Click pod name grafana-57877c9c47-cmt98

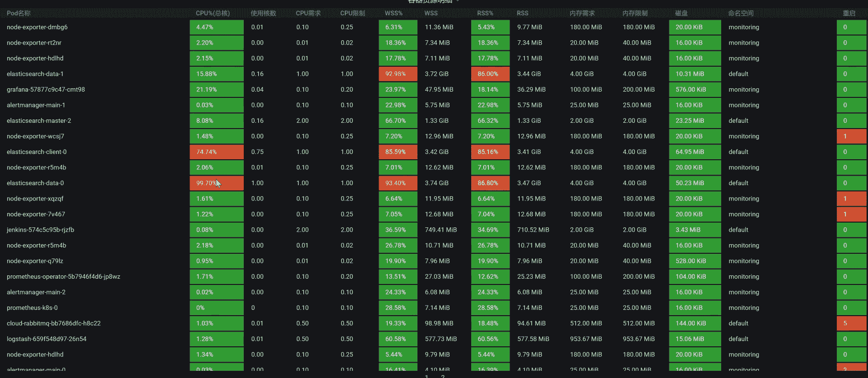pyautogui.click(x=46, y=90)
